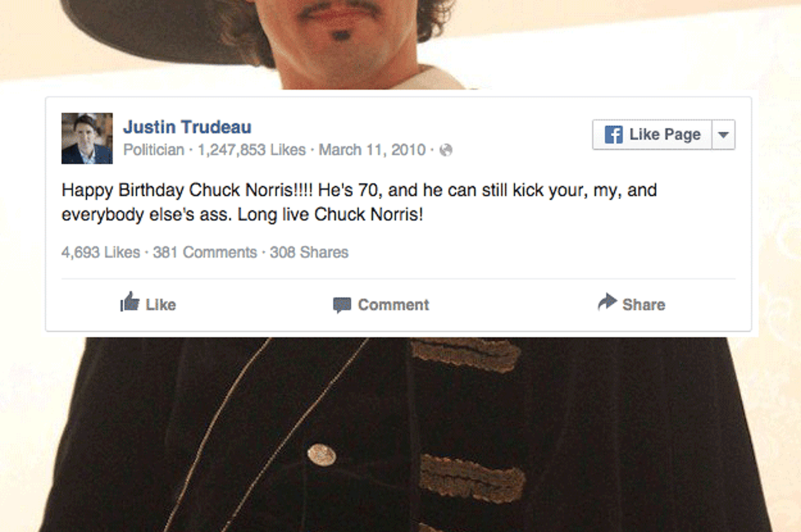Open the Justin Trudeau page name link
Image resolution: width=801 pixels, height=532 pixels.
[x=187, y=127]
